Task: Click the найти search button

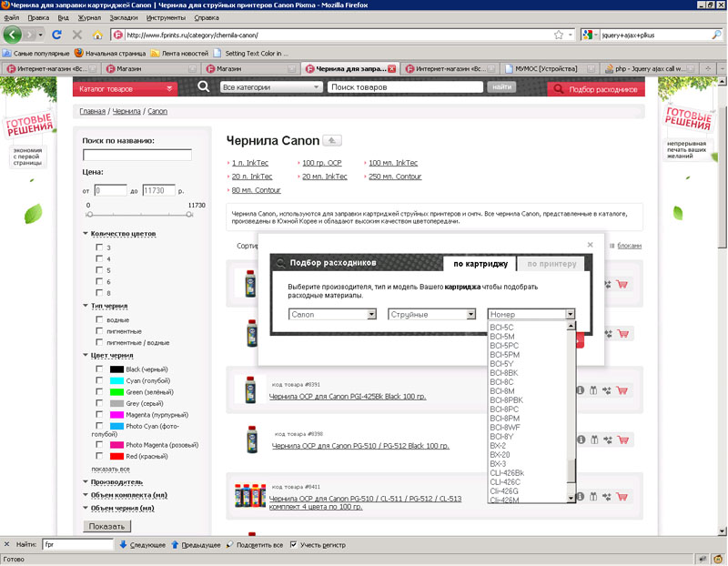Action: pos(501,86)
